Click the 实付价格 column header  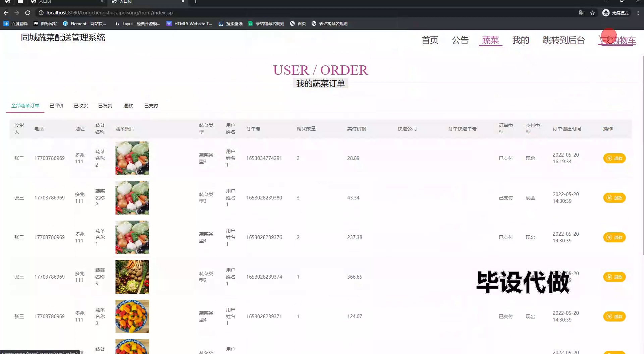pos(357,129)
